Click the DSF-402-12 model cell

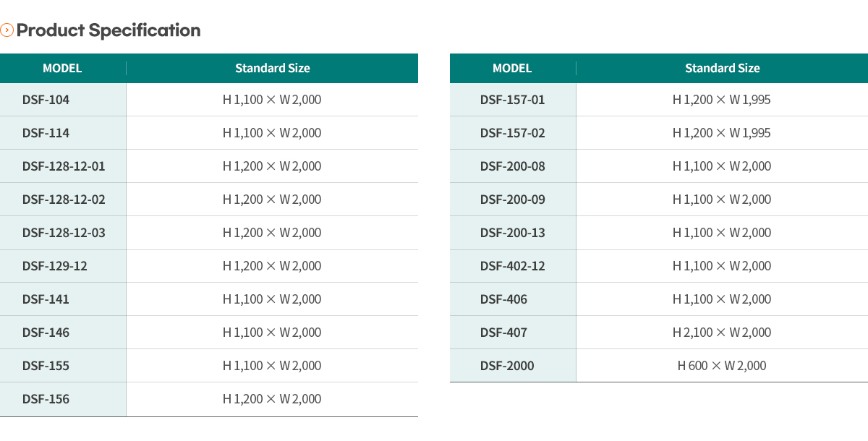coord(513,266)
